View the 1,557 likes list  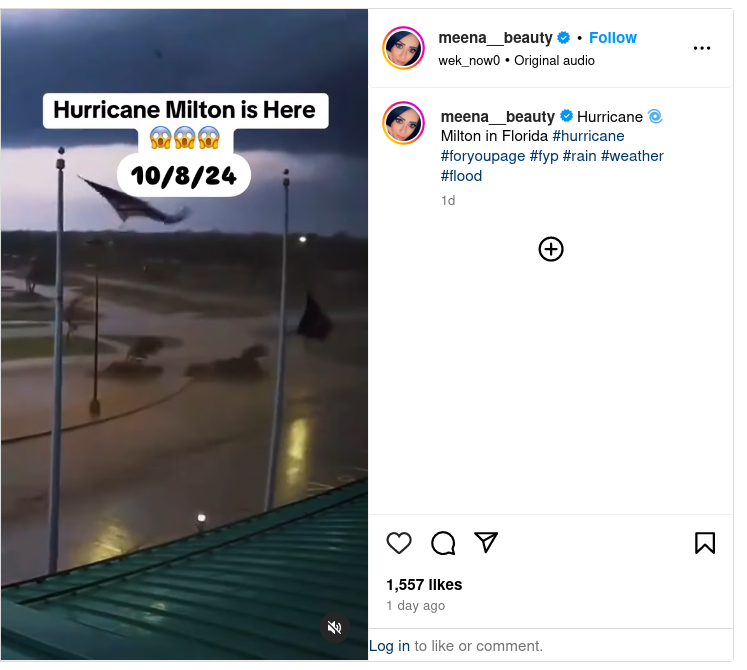(424, 585)
